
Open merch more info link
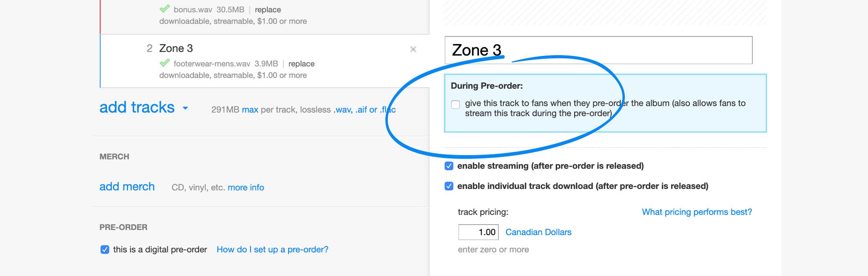[246, 187]
